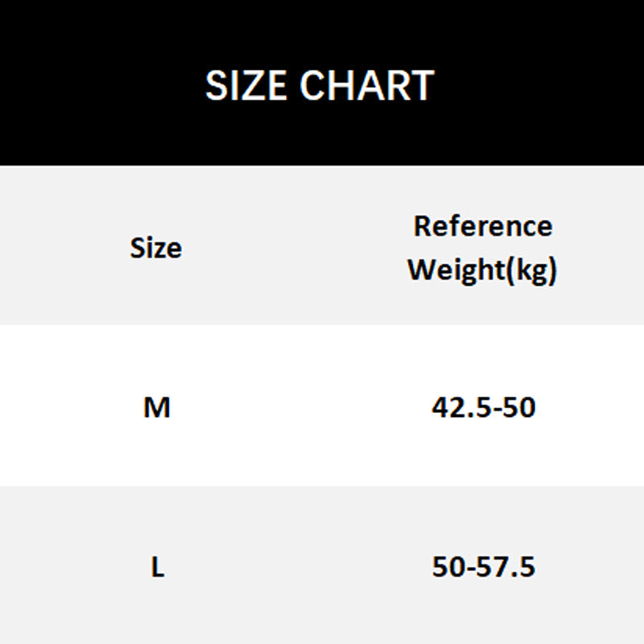This screenshot has width=644, height=644.
Task: Click "57.5" in the L weight range
Action: (507, 568)
